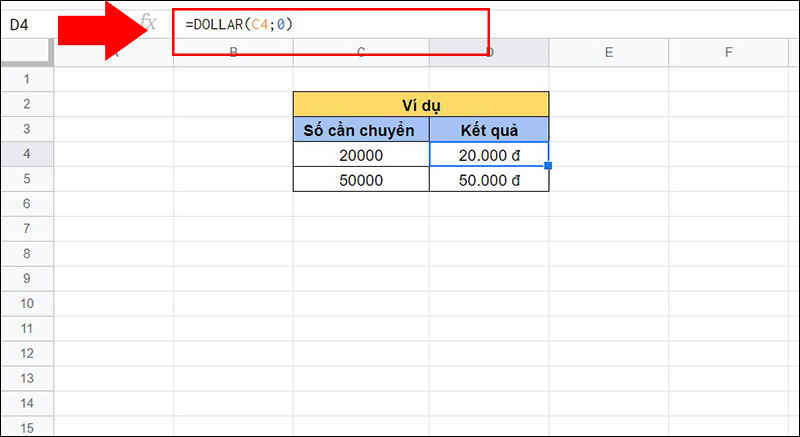This screenshot has height=437, width=800.
Task: Select the column E header
Action: 608,53
